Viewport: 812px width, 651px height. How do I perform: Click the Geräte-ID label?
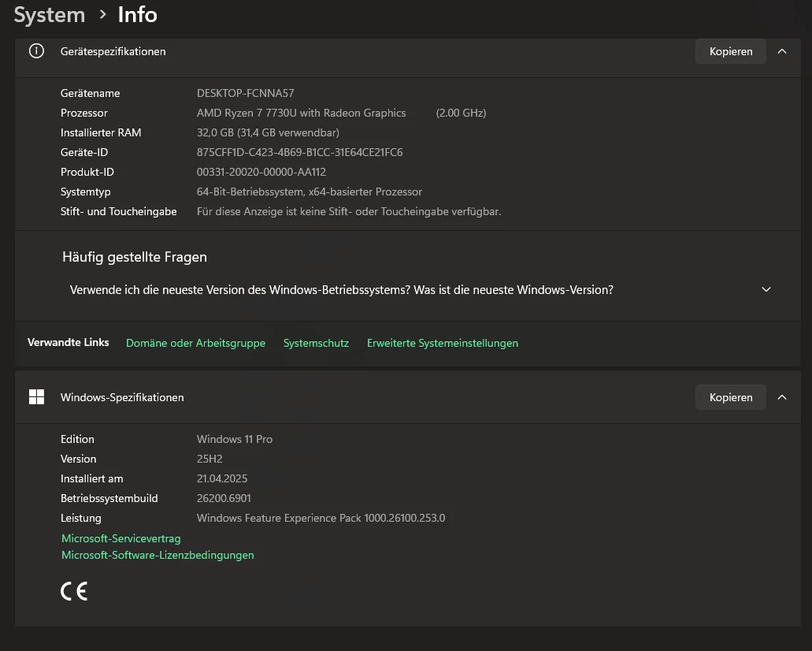pyautogui.click(x=84, y=152)
